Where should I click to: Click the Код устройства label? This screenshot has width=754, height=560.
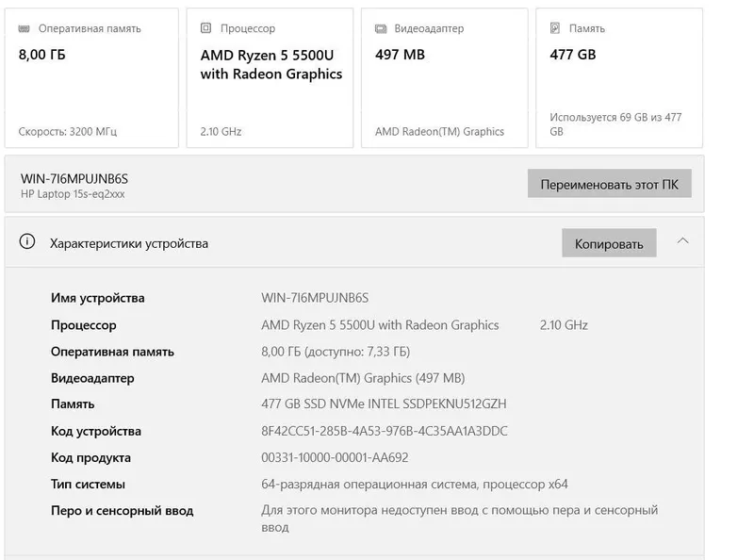pos(96,431)
